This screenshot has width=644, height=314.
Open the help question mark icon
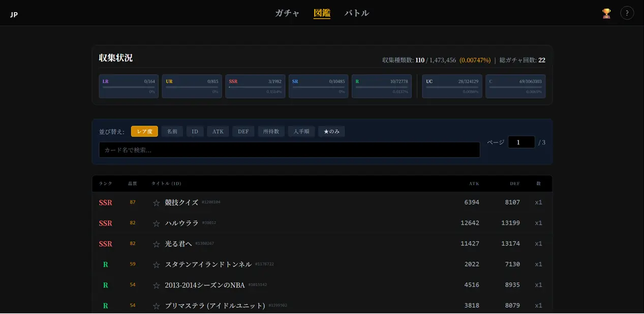(x=627, y=13)
